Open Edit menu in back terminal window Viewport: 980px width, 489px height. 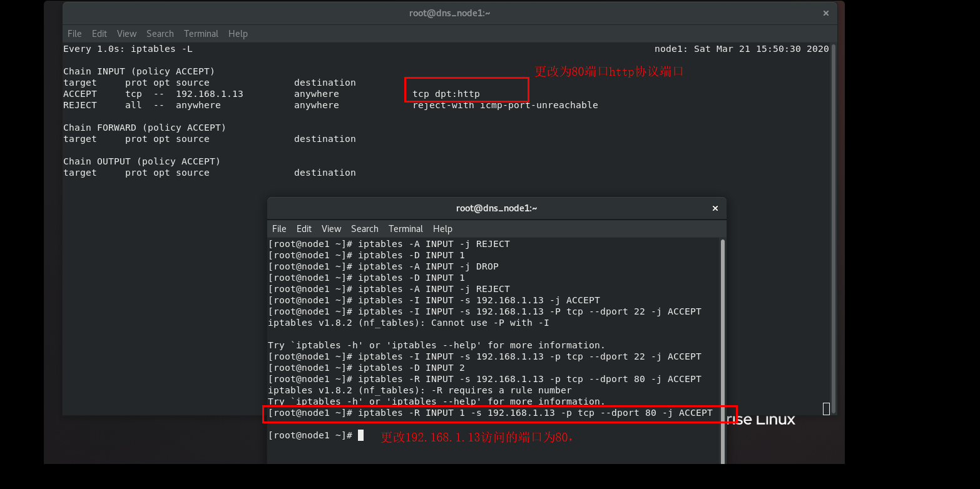[x=99, y=34]
